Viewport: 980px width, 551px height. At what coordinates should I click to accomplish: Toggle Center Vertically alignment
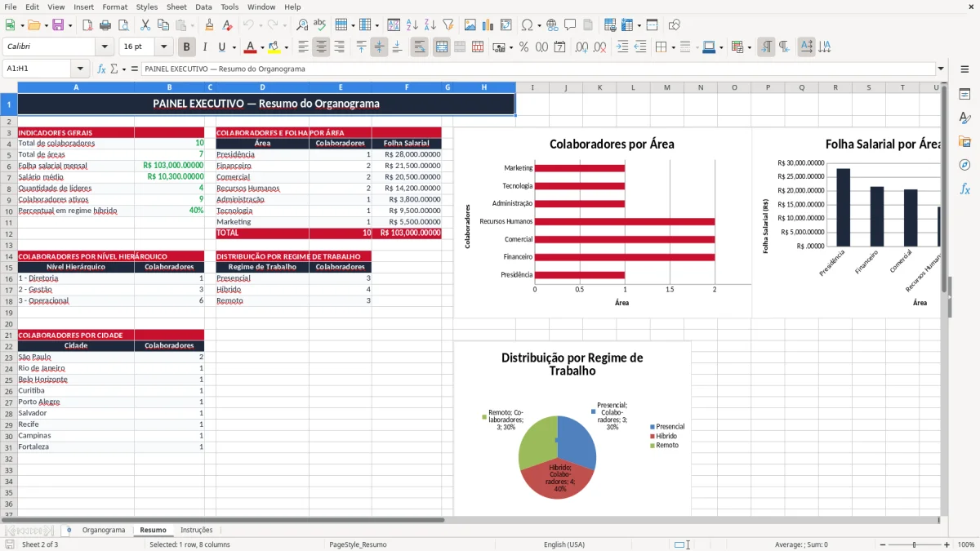tap(379, 47)
